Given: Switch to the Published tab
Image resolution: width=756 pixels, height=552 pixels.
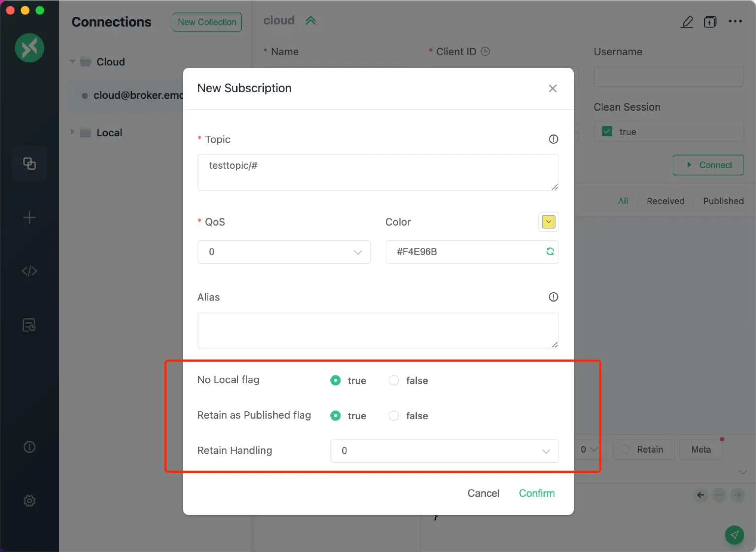Looking at the screenshot, I should (723, 201).
